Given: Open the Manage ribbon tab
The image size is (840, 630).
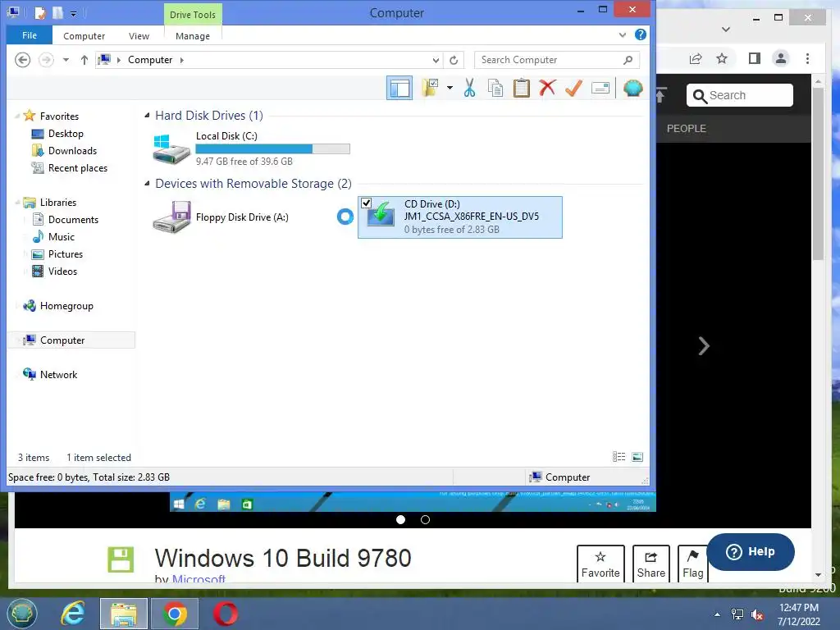Looking at the screenshot, I should (192, 36).
